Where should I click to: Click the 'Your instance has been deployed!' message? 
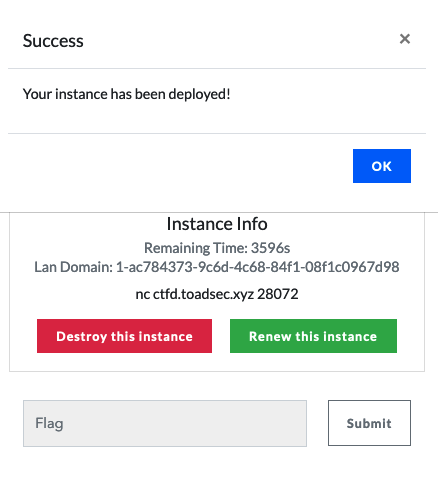(x=127, y=94)
